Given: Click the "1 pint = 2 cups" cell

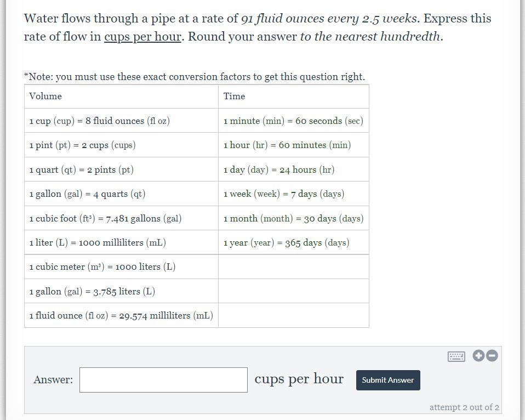Looking at the screenshot, I should pyautogui.click(x=82, y=145).
